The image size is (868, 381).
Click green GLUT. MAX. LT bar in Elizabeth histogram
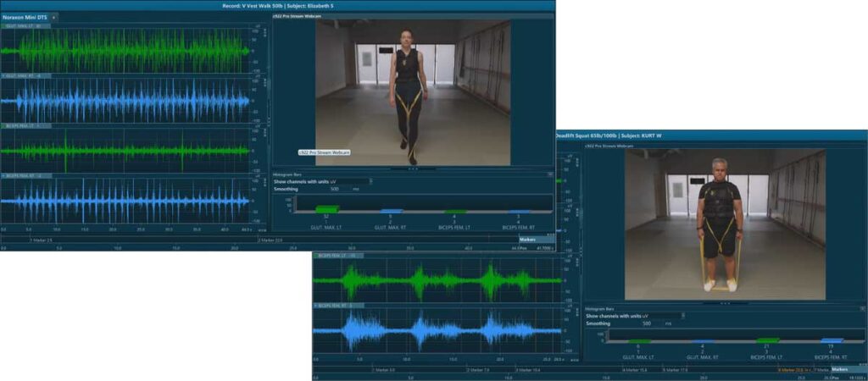click(326, 210)
